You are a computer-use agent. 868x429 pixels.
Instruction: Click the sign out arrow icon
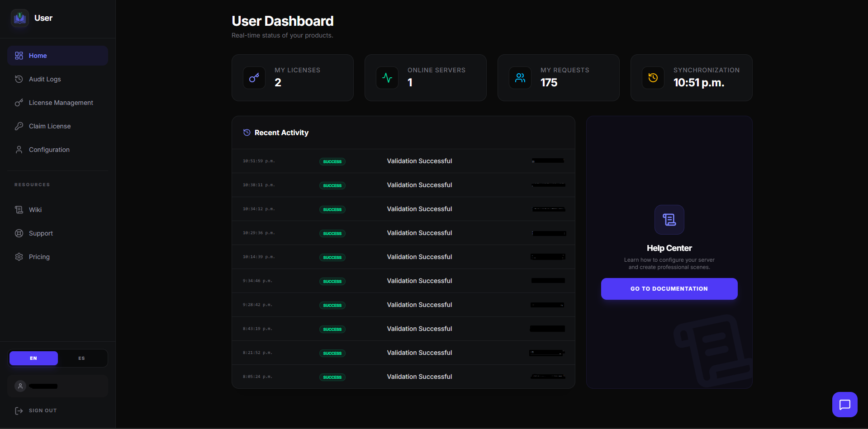point(19,410)
